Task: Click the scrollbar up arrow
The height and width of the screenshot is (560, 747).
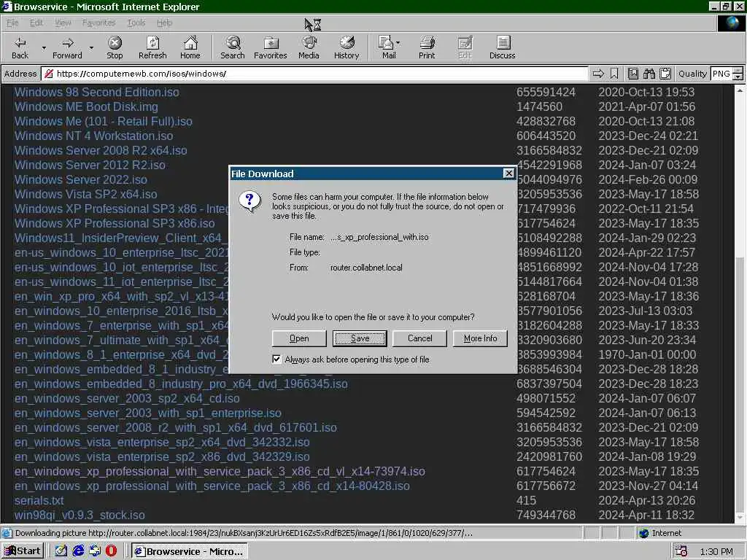Action: point(740,90)
